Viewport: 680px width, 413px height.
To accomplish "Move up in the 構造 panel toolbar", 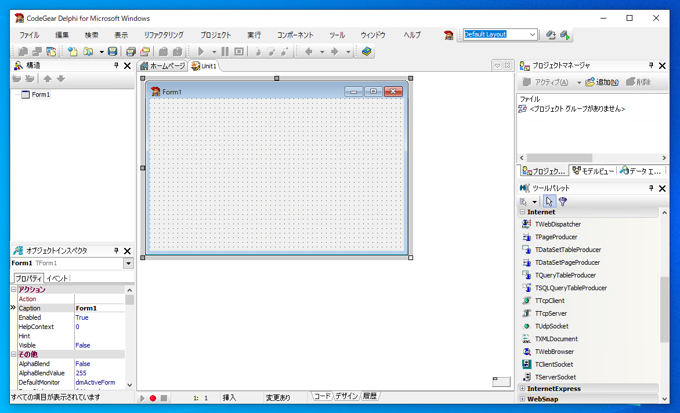I will pos(47,79).
